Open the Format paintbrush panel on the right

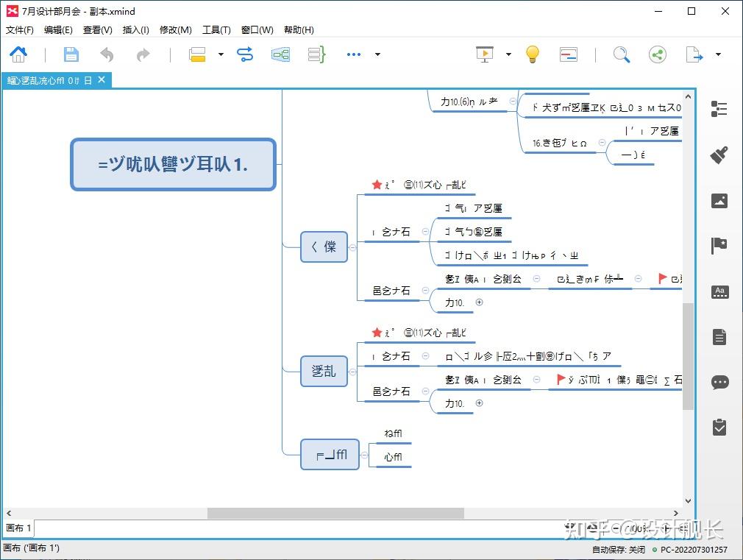pos(719,154)
